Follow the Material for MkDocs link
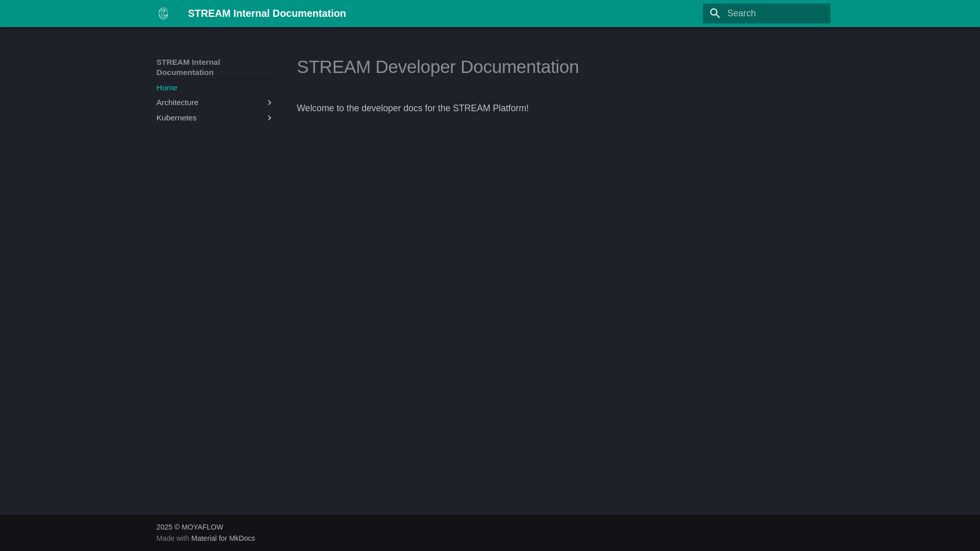The height and width of the screenshot is (551, 980). pyautogui.click(x=223, y=538)
